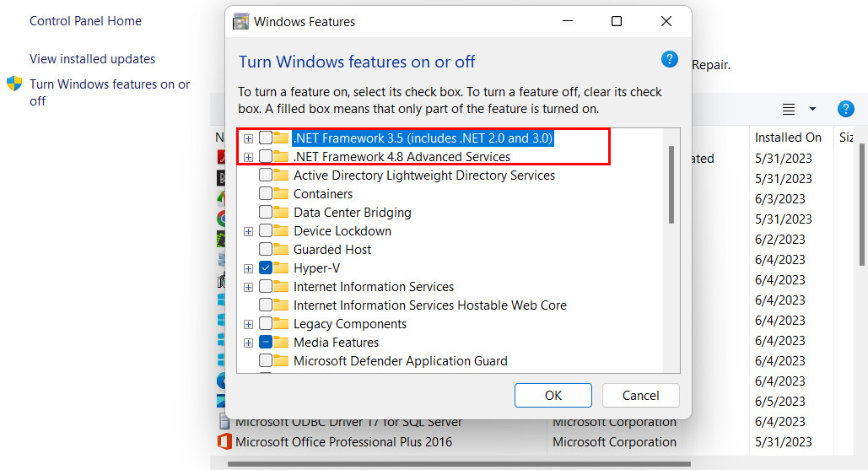This screenshot has height=470, width=868.
Task: Check Active Directory Lightweight Directory Services
Action: pos(266,175)
